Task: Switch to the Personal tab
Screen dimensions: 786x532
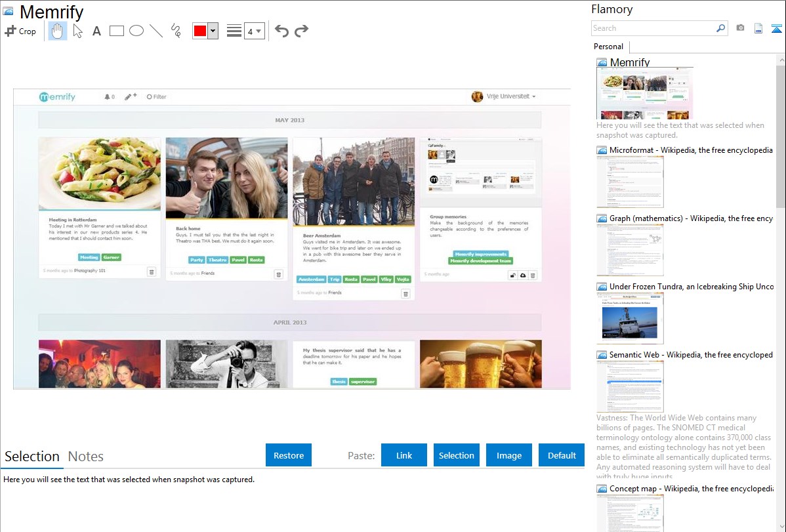Action: [x=608, y=47]
